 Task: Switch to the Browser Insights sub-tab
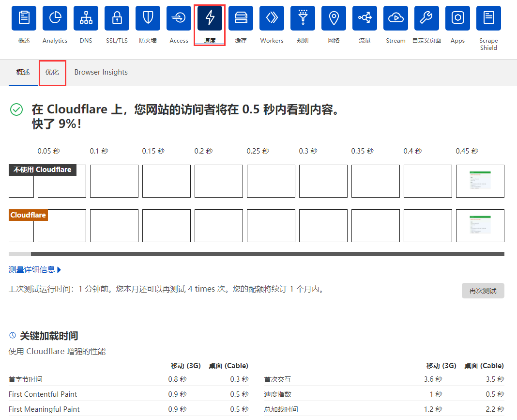[101, 72]
